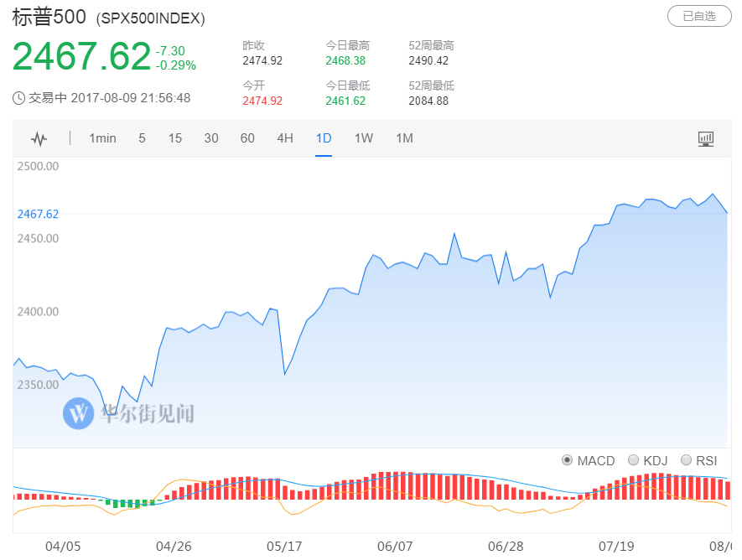Show the 1W weekly chart
This screenshot has height=560, width=742.
363,138
